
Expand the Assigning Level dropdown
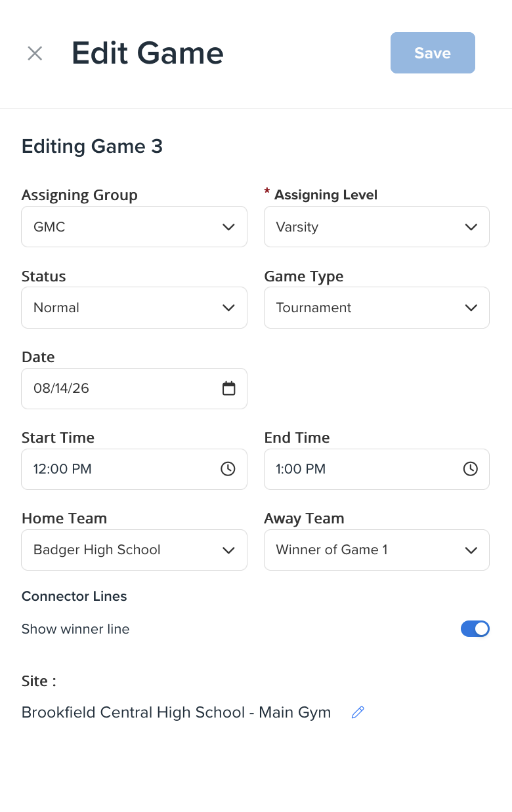coord(377,227)
